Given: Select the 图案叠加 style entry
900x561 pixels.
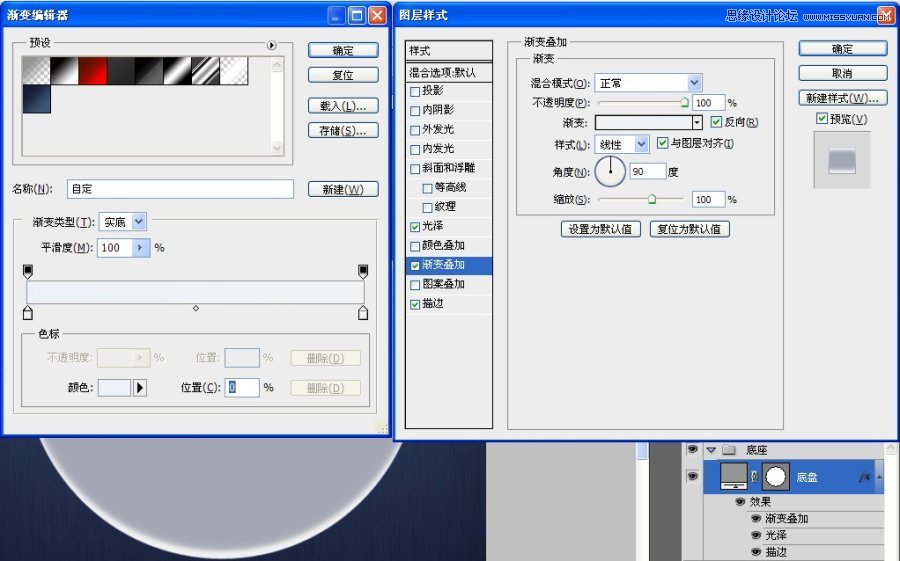Looking at the screenshot, I should click(448, 284).
